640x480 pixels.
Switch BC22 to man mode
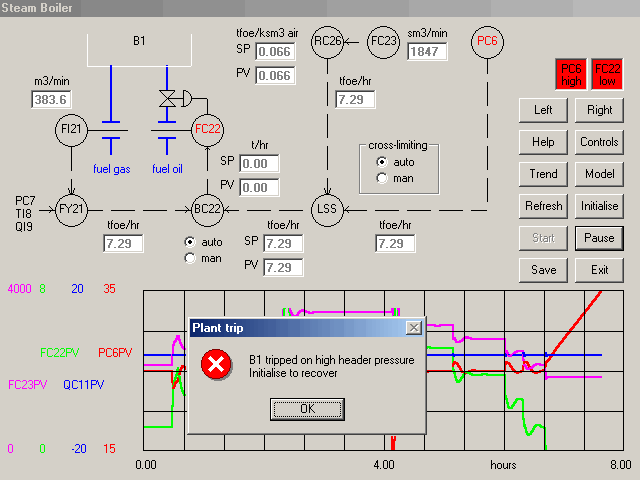[x=191, y=258]
